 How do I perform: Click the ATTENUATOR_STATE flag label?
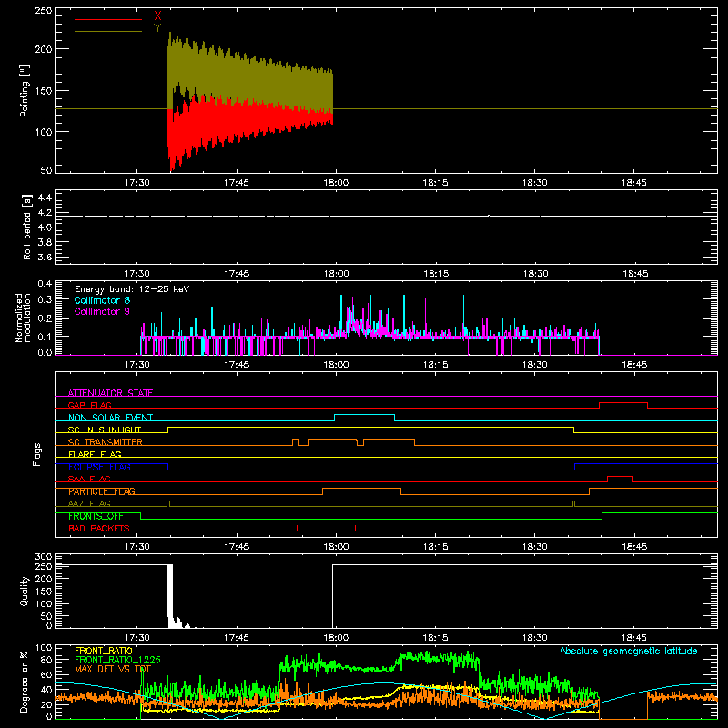[110, 393]
